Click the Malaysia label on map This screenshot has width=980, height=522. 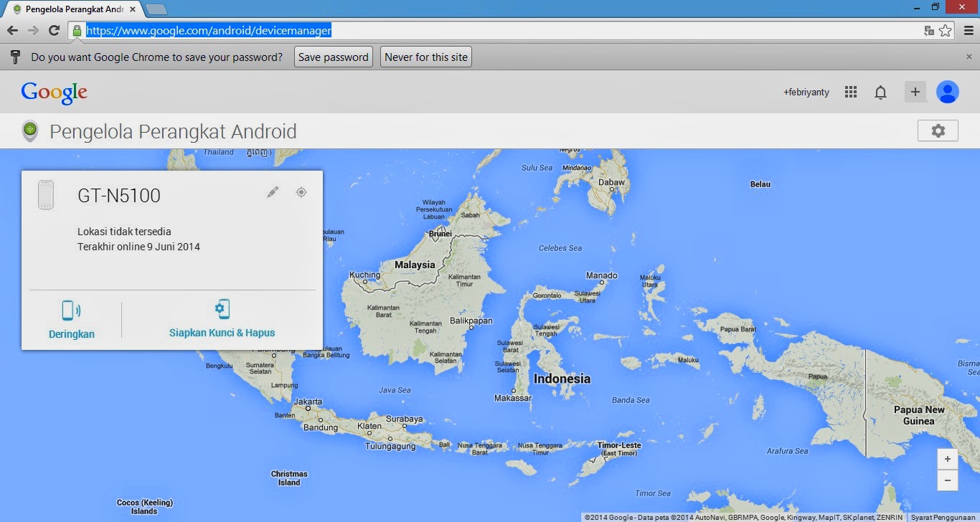[415, 265]
